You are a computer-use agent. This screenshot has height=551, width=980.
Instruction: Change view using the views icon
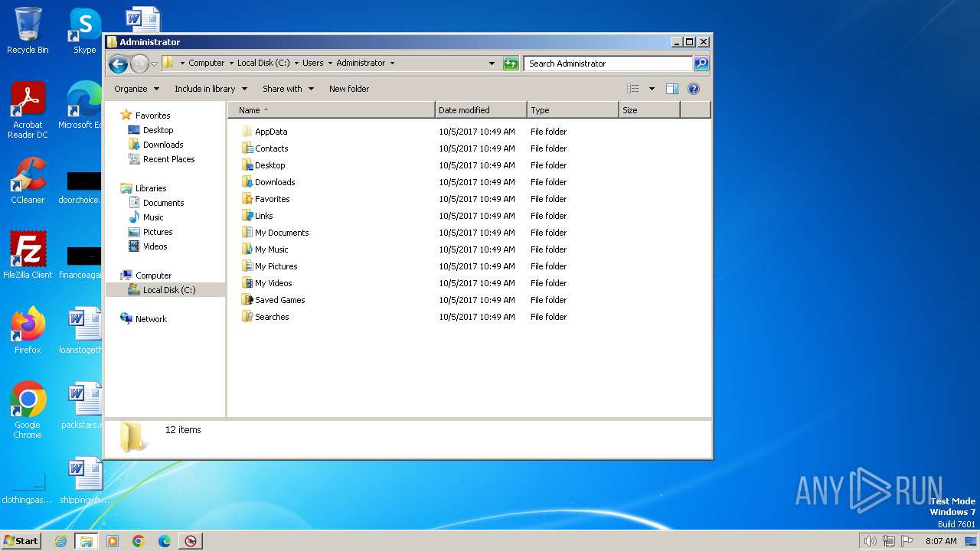point(633,89)
